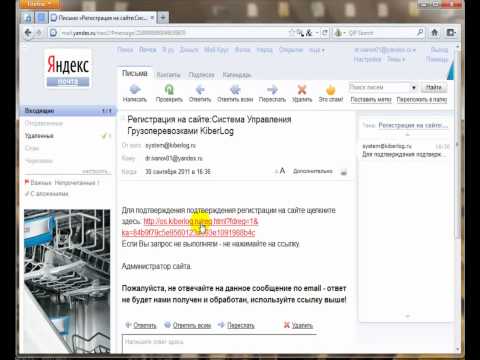Screen dimensions: 480x360
Task: Click the Выход logout link
Action: coord(439,50)
